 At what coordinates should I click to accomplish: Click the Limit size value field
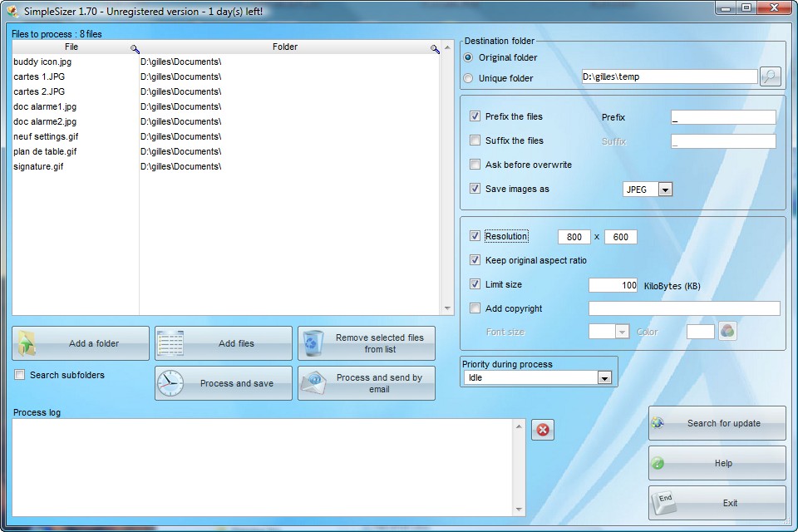pyautogui.click(x=613, y=285)
